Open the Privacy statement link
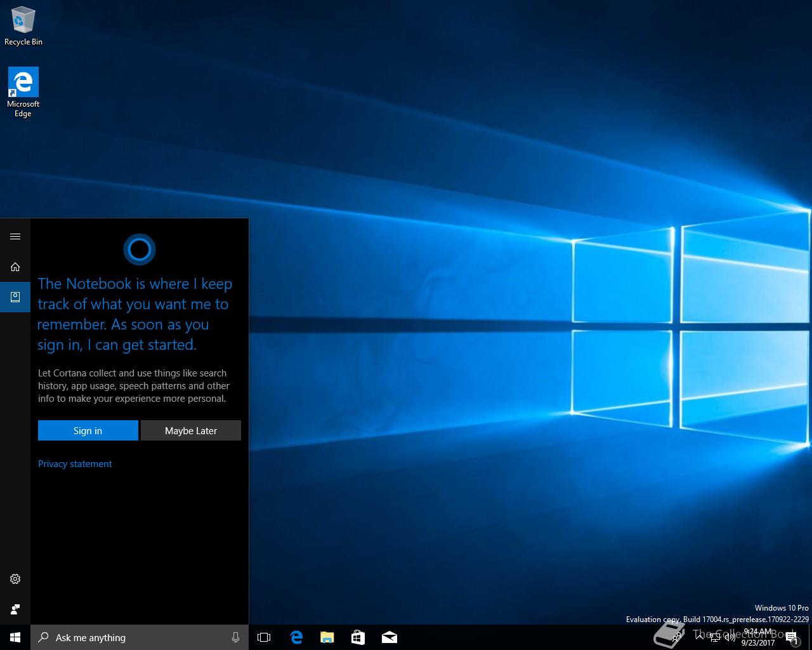Viewport: 812px width, 650px height. point(75,464)
